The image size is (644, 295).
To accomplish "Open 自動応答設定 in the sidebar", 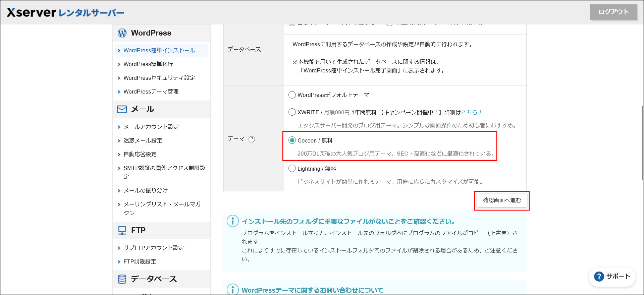I will tap(140, 154).
